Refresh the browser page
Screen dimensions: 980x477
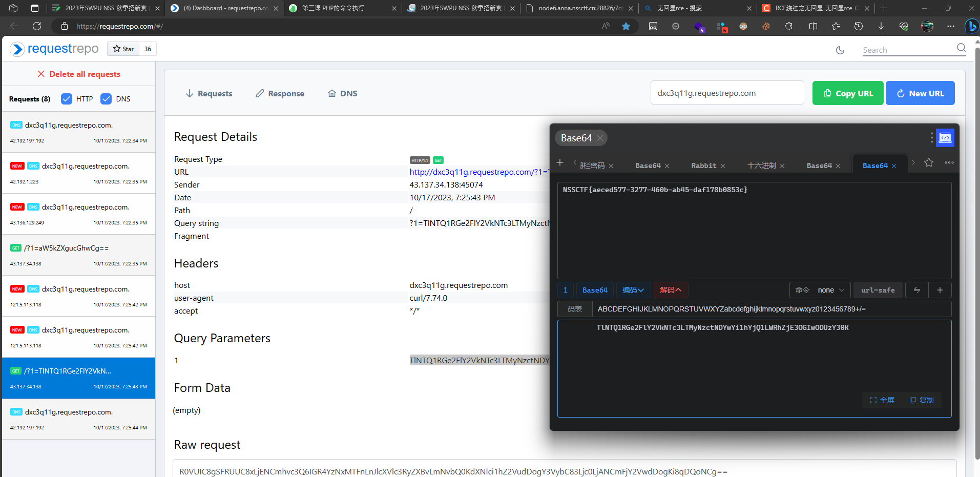pos(37,26)
